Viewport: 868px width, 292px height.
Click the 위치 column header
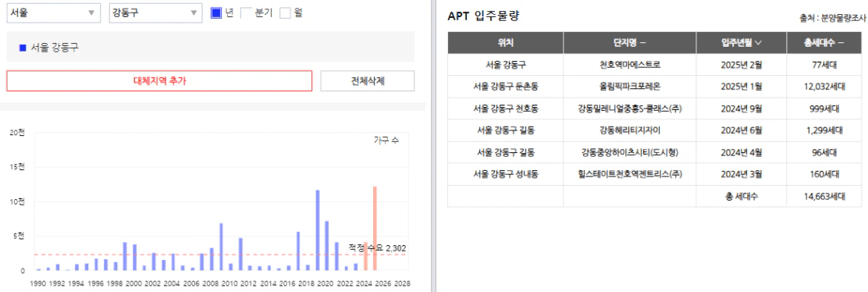[x=505, y=43]
